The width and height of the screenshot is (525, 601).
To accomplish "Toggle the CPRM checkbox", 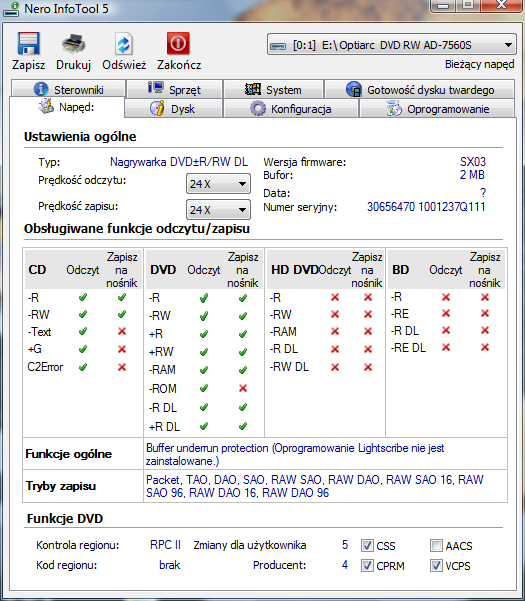I will (367, 565).
